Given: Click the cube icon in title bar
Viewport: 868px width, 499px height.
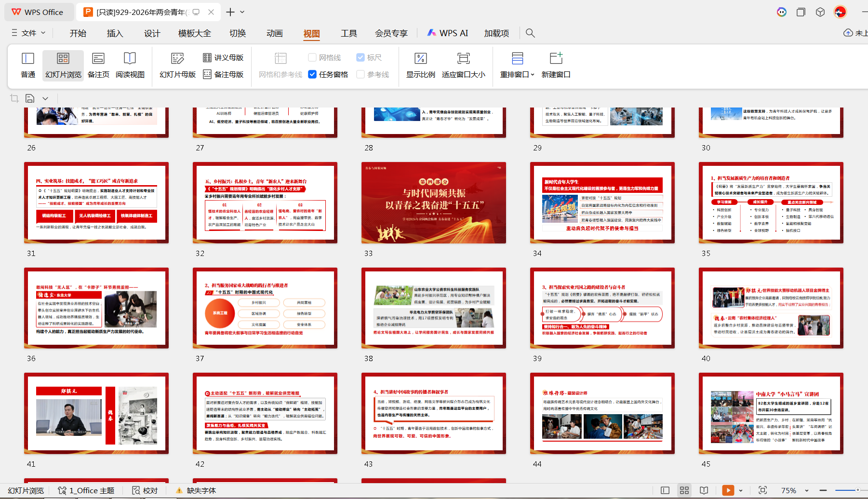Looking at the screenshot, I should 820,12.
